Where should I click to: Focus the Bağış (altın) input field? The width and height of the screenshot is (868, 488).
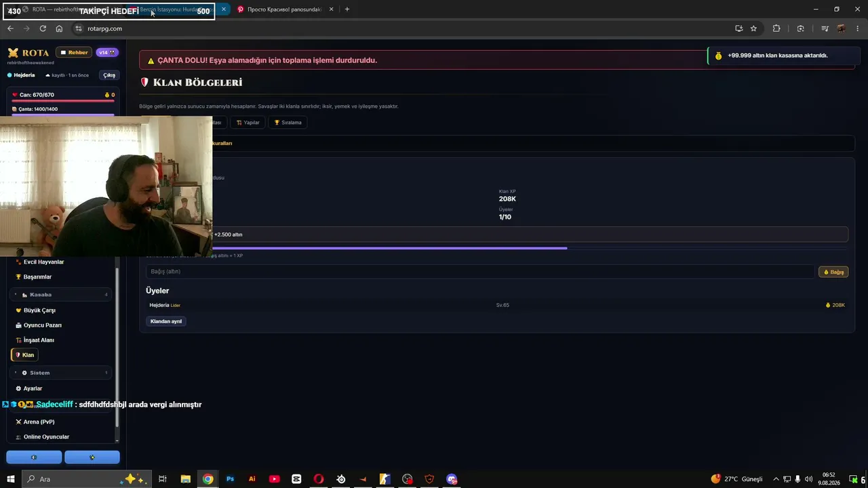click(480, 272)
